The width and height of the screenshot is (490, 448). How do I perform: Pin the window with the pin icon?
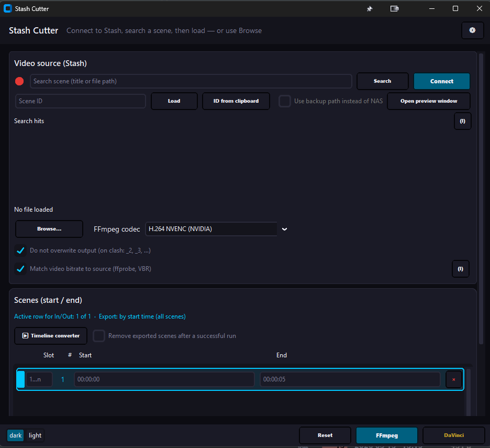click(x=370, y=9)
